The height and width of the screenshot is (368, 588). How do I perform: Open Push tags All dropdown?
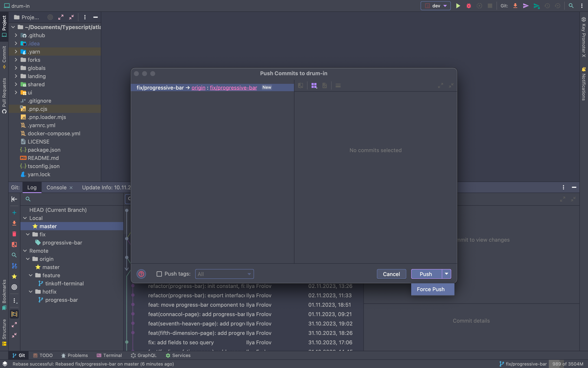coord(225,274)
